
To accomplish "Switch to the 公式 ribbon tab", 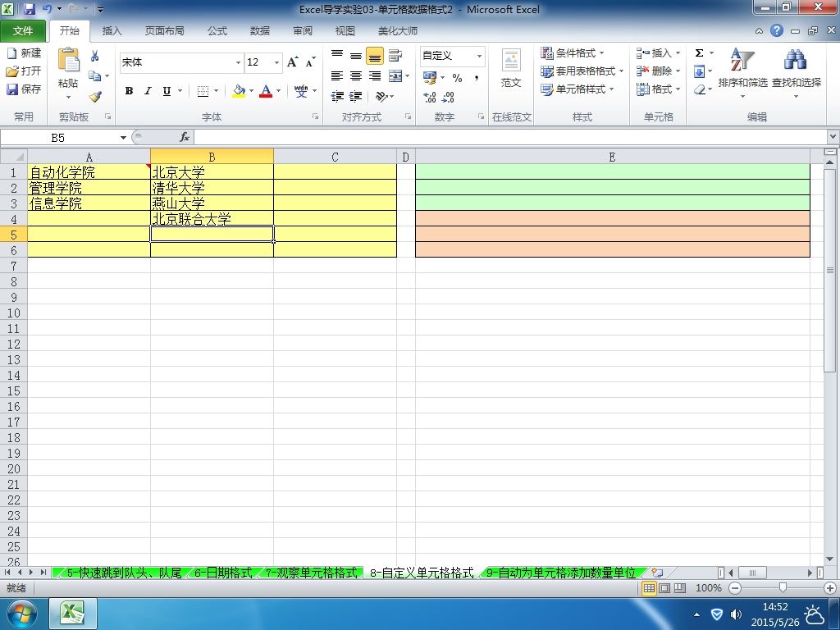I will [x=217, y=31].
